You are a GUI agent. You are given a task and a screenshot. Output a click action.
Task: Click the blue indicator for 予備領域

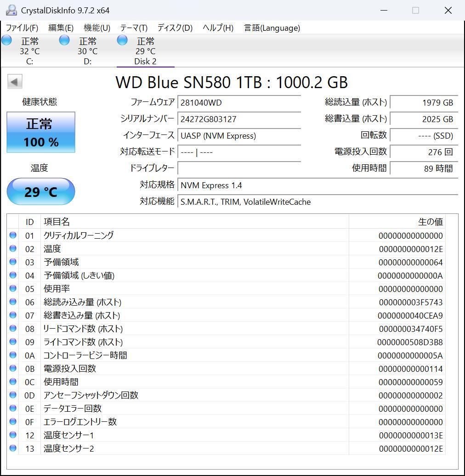pos(13,262)
